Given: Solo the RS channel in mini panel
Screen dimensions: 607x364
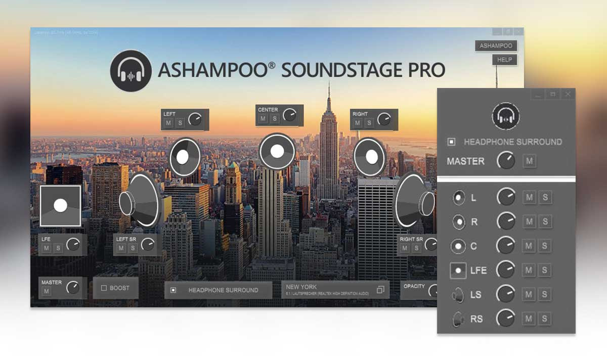Looking at the screenshot, I should (x=545, y=319).
